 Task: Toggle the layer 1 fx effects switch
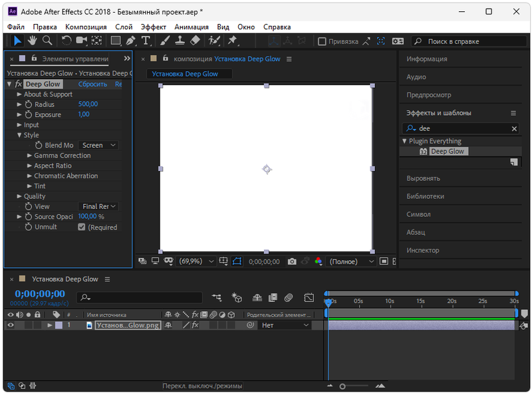[x=195, y=325]
